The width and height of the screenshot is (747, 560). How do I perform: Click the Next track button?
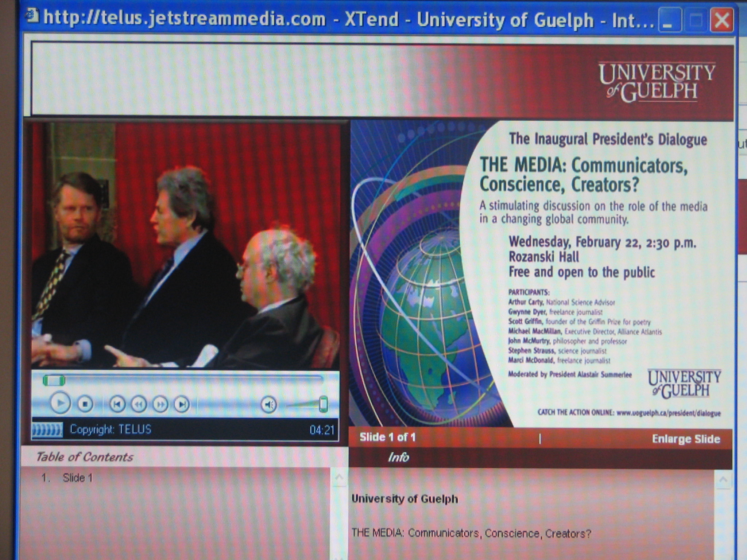coord(182,404)
